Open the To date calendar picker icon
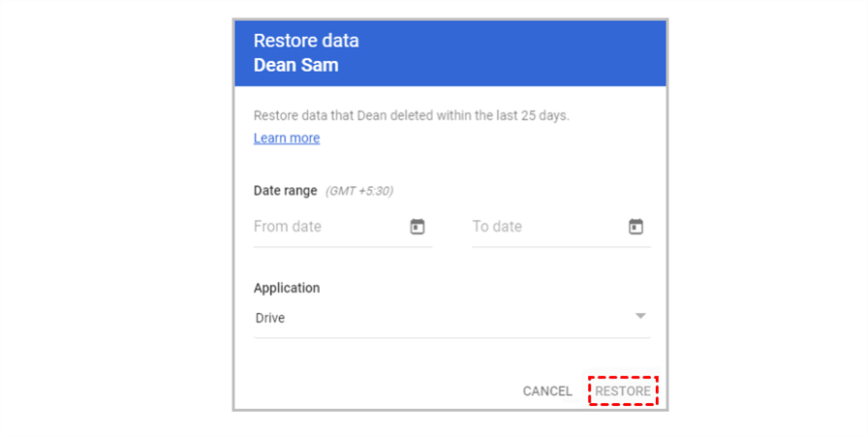 635,227
